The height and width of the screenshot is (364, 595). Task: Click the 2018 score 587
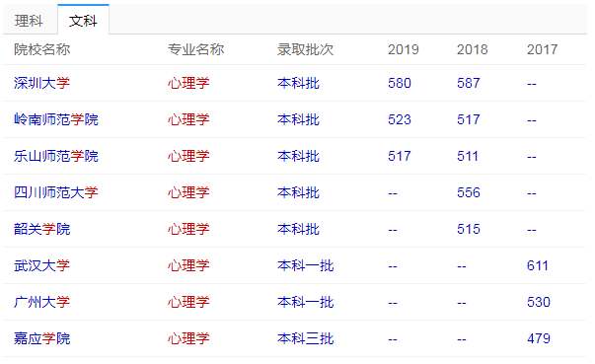tap(469, 83)
